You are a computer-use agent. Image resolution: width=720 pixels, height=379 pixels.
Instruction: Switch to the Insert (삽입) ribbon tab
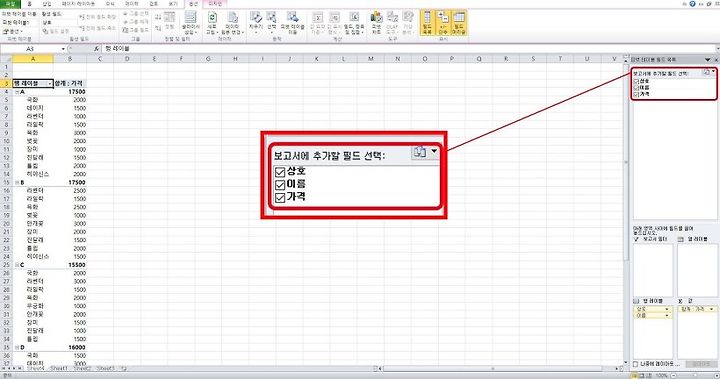(47, 4)
